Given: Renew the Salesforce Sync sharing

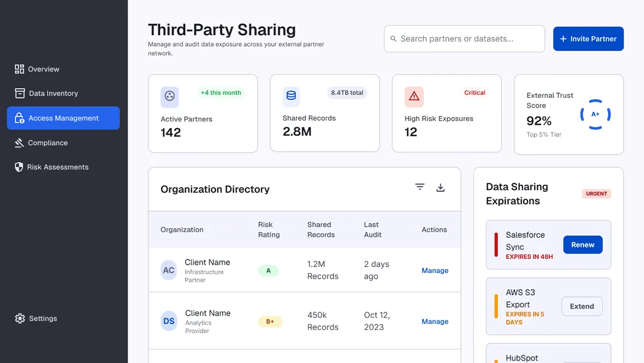Looking at the screenshot, I should pos(582,245).
